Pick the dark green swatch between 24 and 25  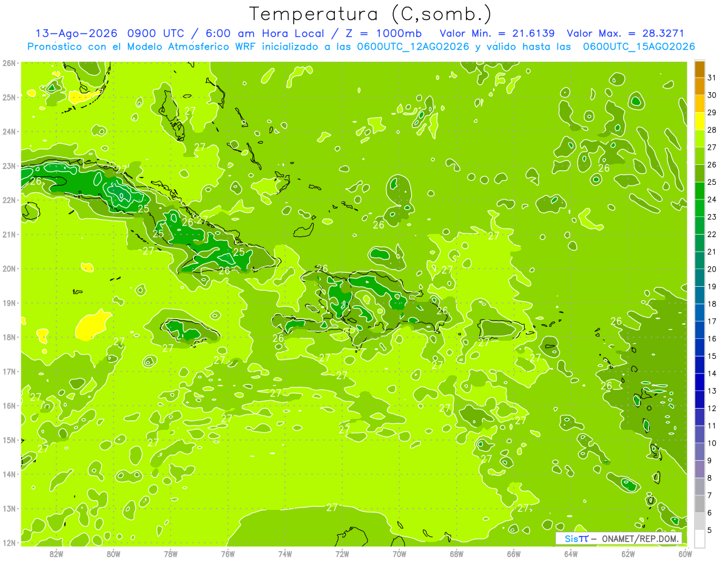[x=699, y=191]
